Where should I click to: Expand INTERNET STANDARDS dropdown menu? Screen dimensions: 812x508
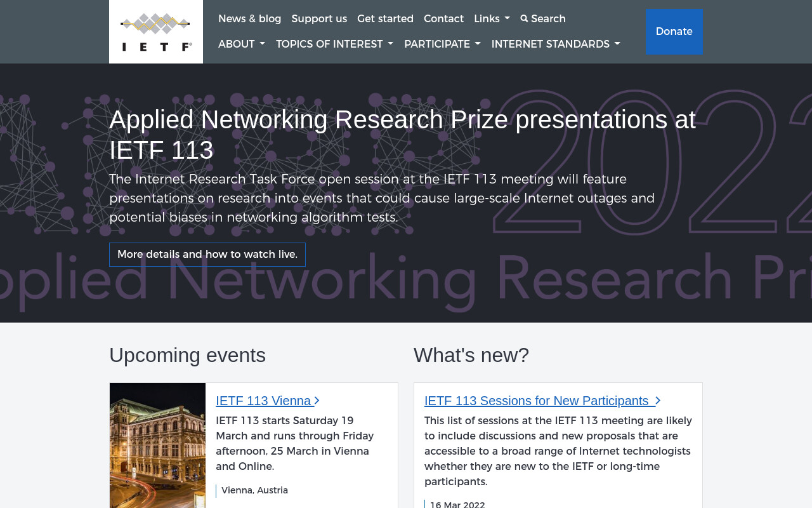coord(556,44)
